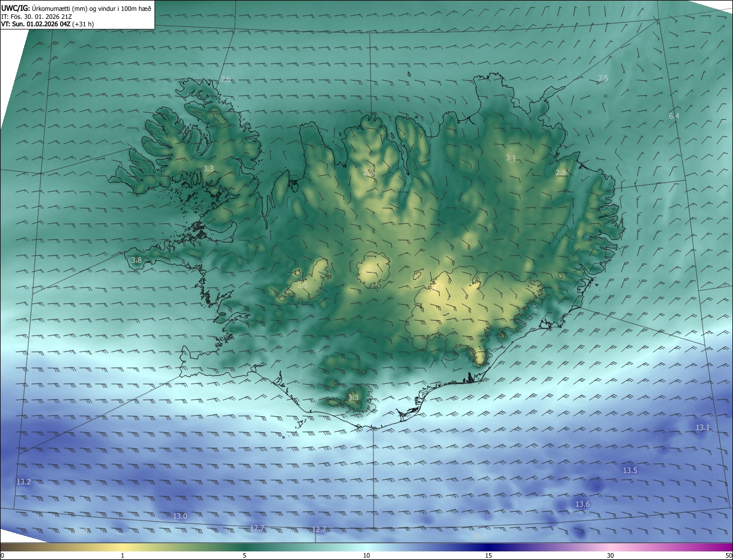Click the colorbar tick label 0

tap(2, 555)
